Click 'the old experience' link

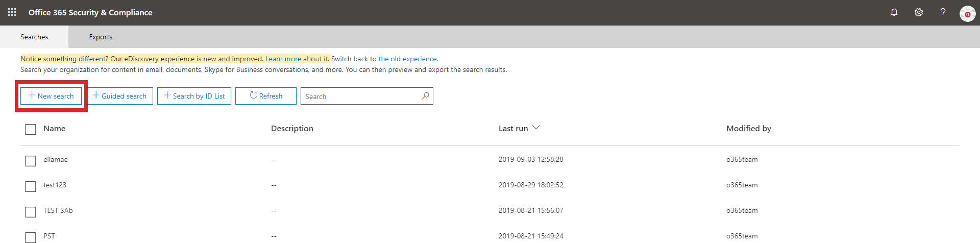pos(407,59)
